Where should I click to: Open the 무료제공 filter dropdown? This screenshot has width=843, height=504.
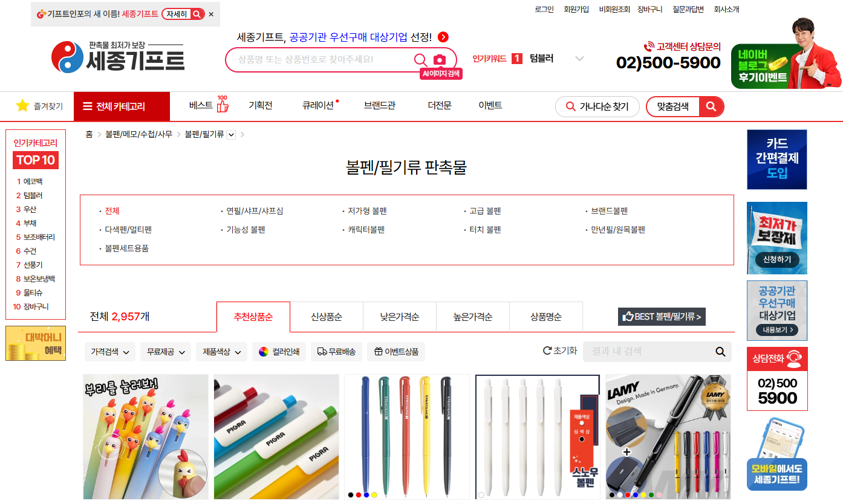pyautogui.click(x=166, y=352)
